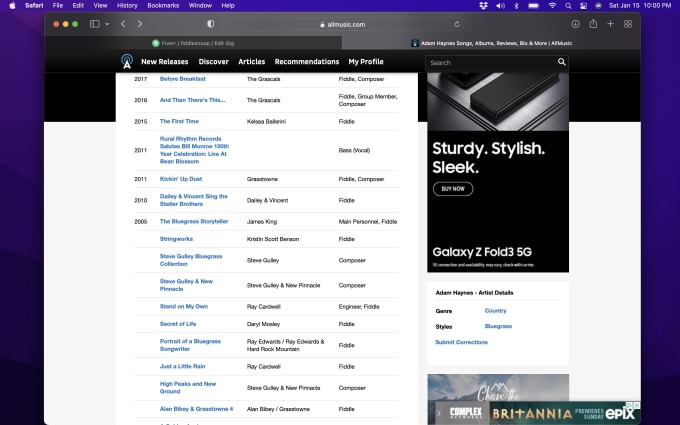This screenshot has width=680, height=425.
Task: Select the Adam Haynes AllMusic tab
Action: pos(491,43)
